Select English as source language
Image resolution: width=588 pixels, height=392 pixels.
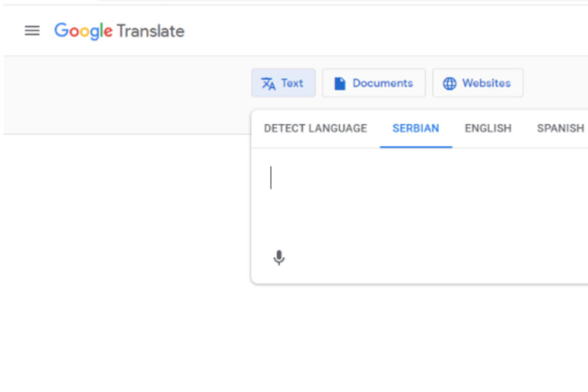[x=488, y=128]
